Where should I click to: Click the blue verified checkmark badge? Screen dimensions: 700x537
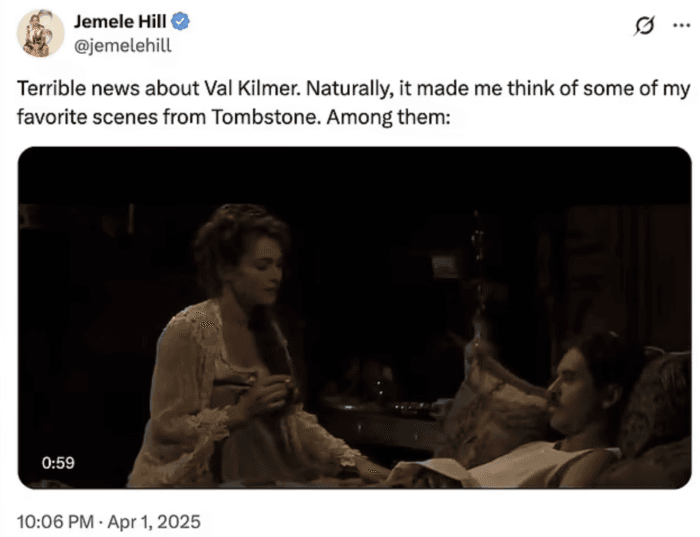[187, 22]
